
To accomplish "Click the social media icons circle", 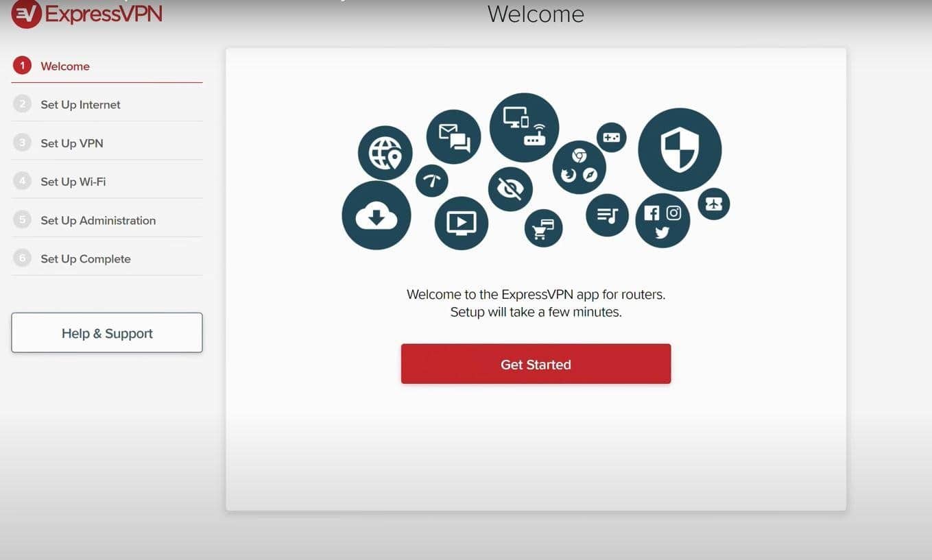I will coord(662,221).
